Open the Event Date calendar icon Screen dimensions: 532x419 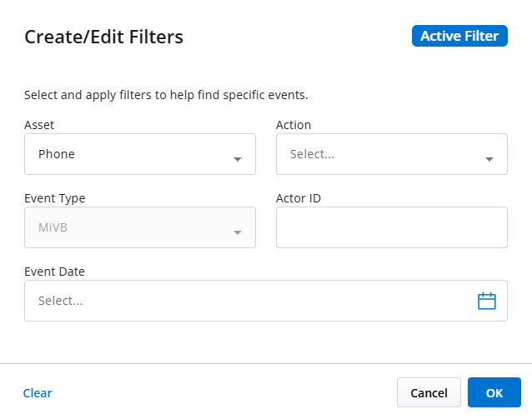click(x=487, y=301)
